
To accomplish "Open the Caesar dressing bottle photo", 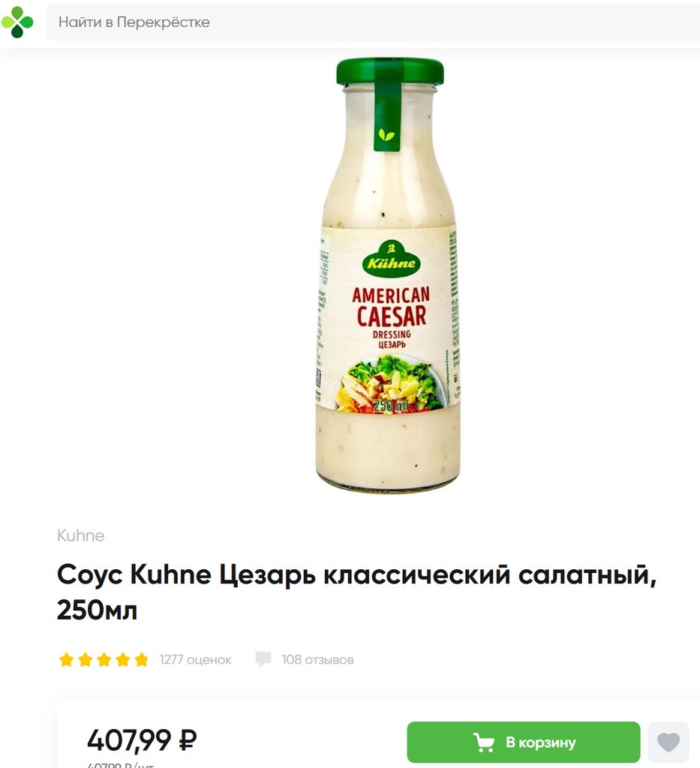I will (389, 274).
